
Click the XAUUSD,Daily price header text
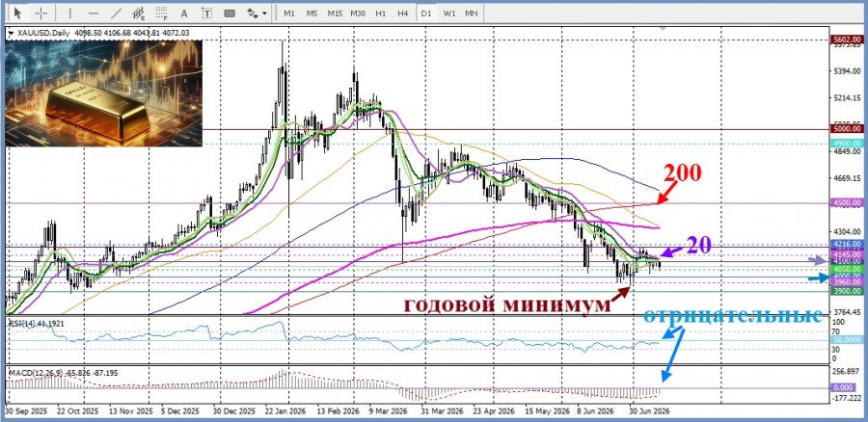click(102, 33)
